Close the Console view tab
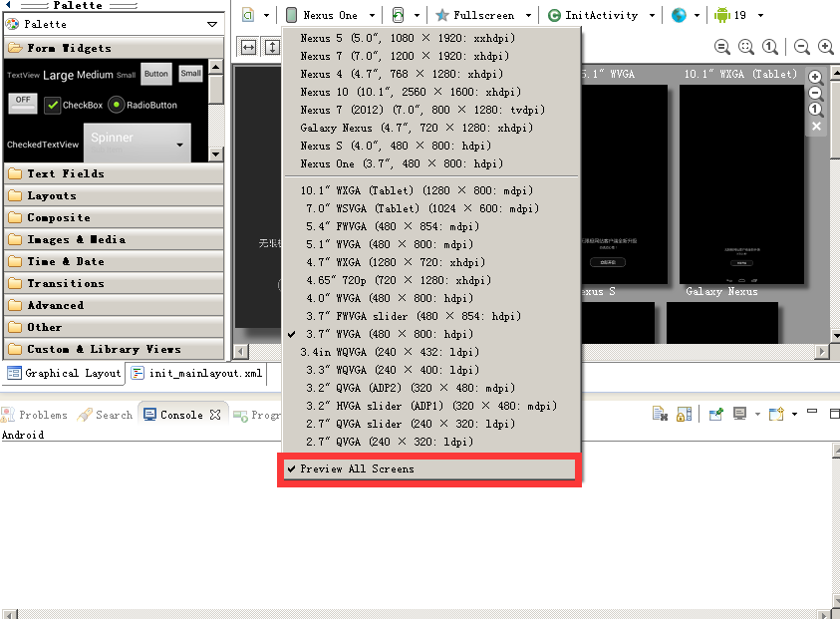The image size is (840, 619). [215, 415]
